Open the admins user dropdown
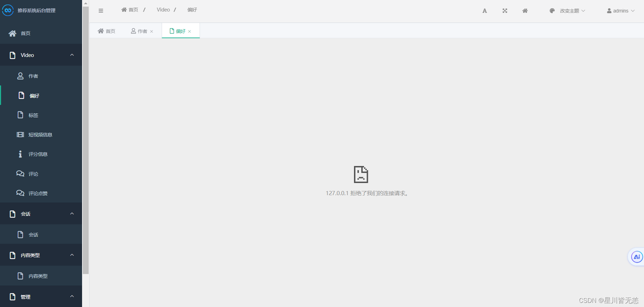Viewport: 644px width, 307px height. click(621, 11)
